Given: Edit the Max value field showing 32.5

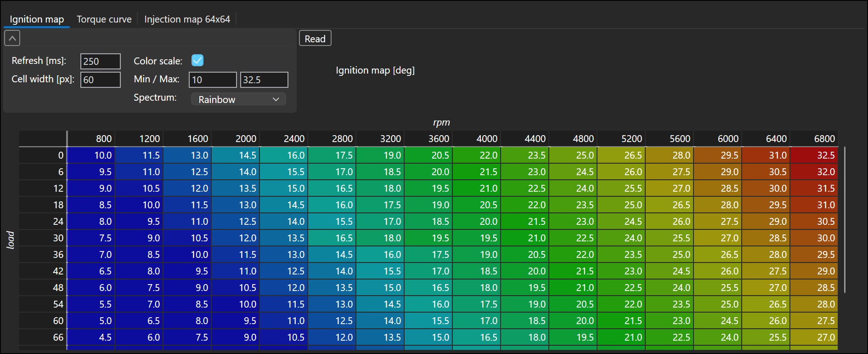Looking at the screenshot, I should [264, 80].
